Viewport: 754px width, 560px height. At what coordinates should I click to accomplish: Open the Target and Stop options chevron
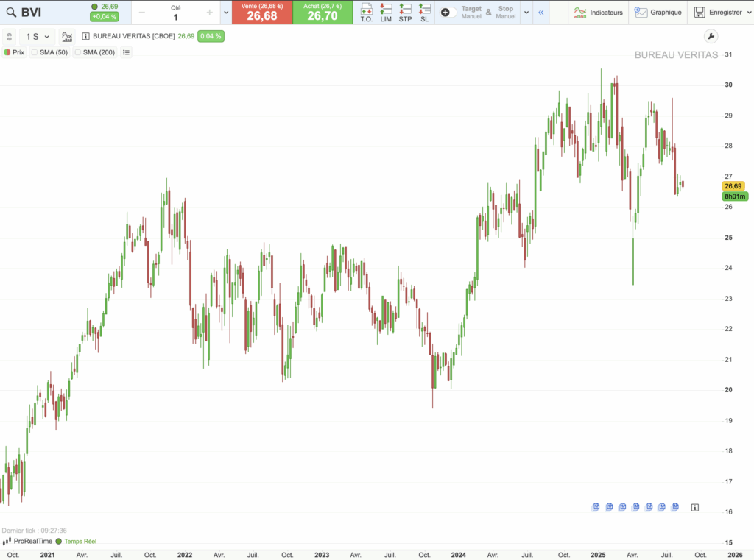[526, 12]
